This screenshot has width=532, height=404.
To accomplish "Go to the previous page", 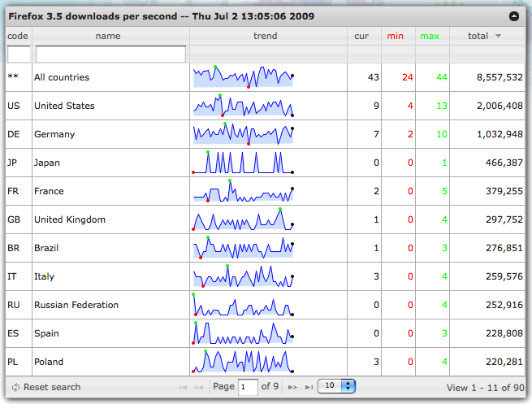I will [x=198, y=387].
